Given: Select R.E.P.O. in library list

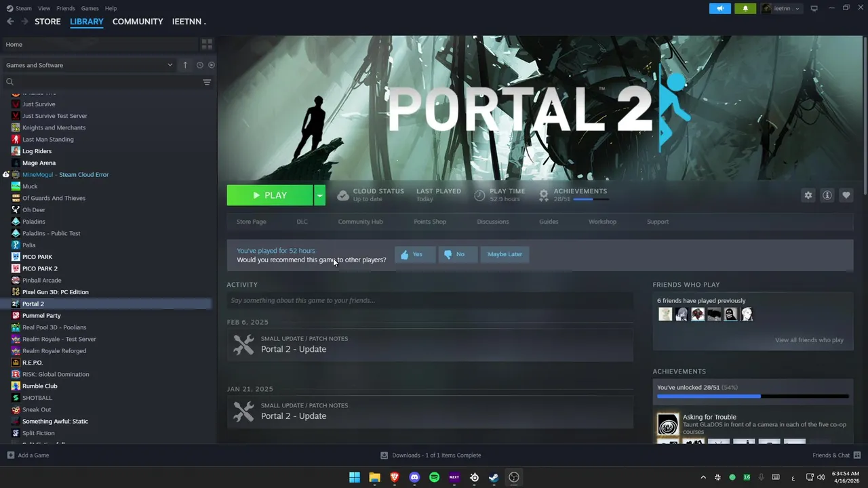Looking at the screenshot, I should 33,363.
